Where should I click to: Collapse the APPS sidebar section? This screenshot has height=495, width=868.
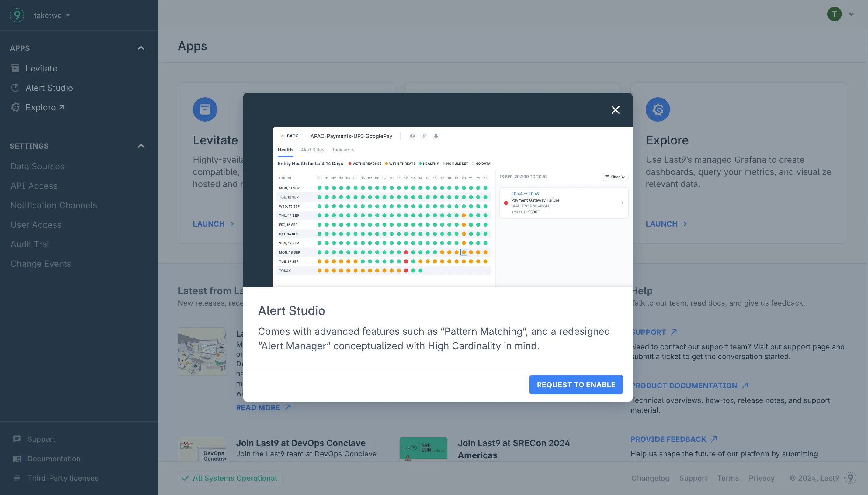(x=141, y=48)
